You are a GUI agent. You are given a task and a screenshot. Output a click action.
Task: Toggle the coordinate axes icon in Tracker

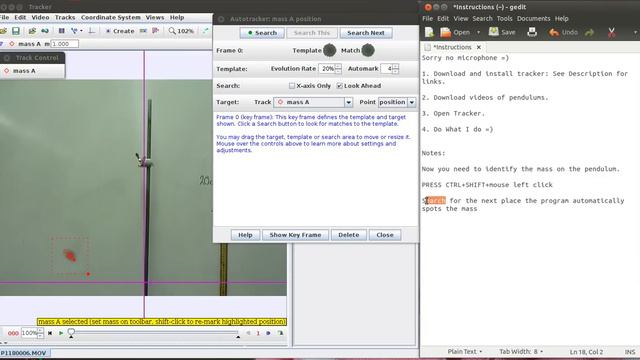(x=91, y=31)
